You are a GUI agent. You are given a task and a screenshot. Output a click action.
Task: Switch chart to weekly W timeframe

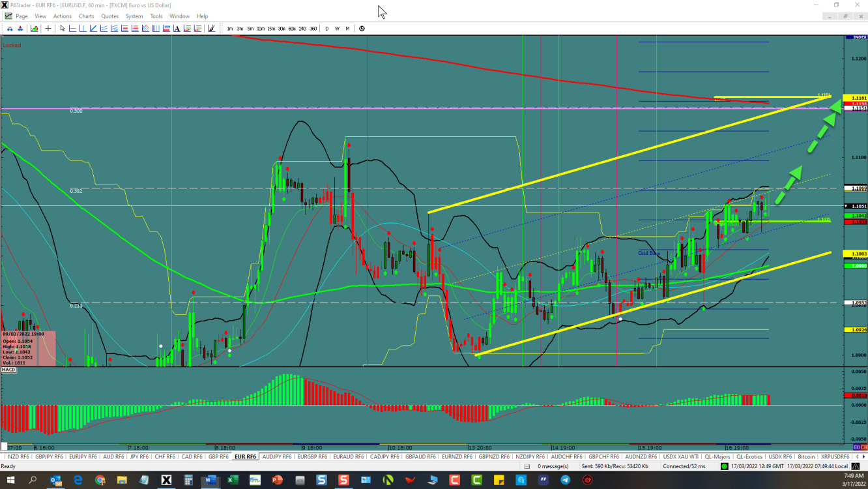(337, 29)
